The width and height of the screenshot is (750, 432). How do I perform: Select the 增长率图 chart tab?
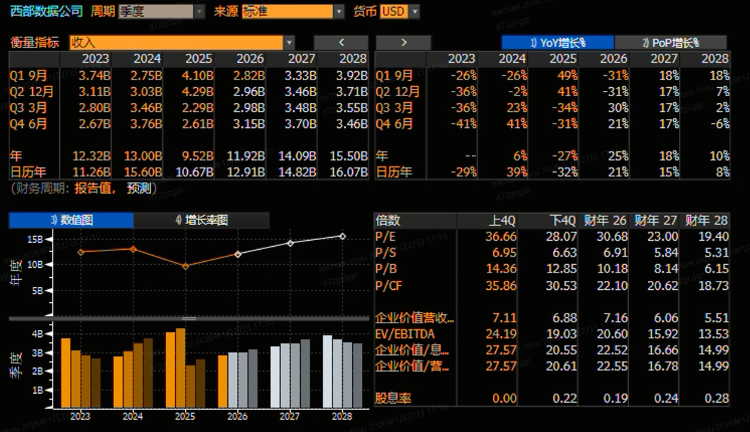200,219
